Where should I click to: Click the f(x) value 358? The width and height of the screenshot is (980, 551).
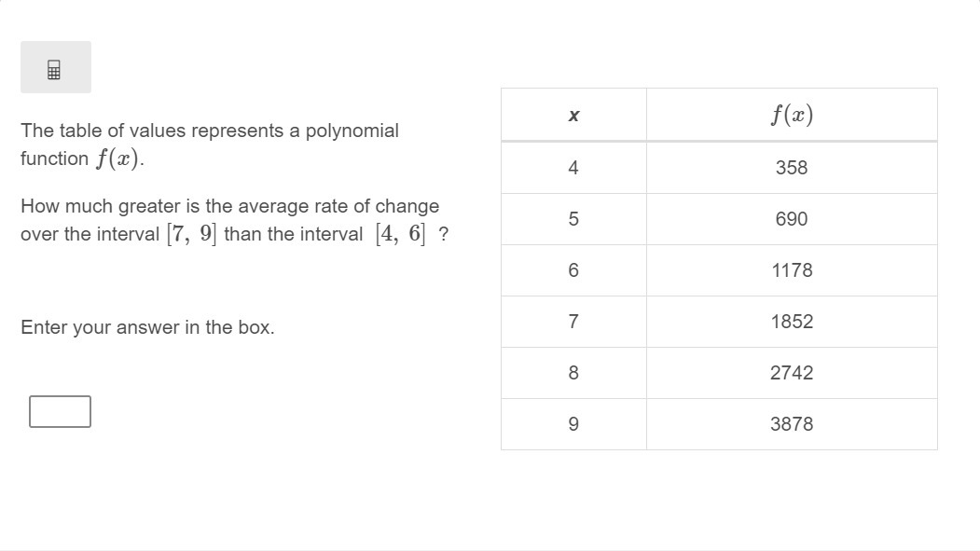(x=791, y=168)
